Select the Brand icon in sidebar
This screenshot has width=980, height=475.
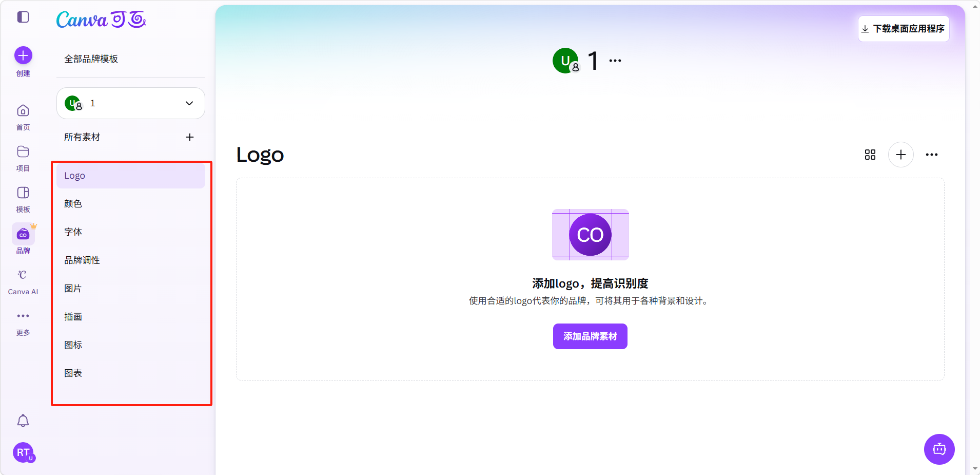tap(23, 235)
